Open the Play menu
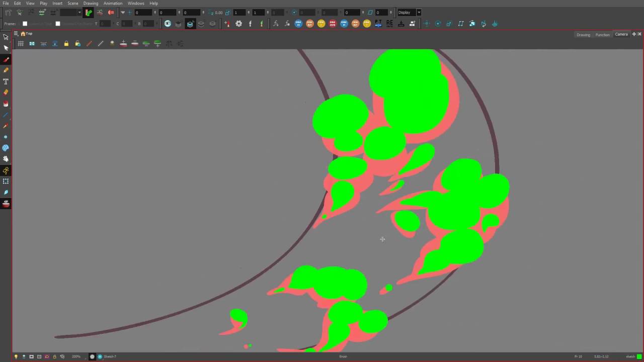The height and width of the screenshot is (362, 644). (44, 3)
